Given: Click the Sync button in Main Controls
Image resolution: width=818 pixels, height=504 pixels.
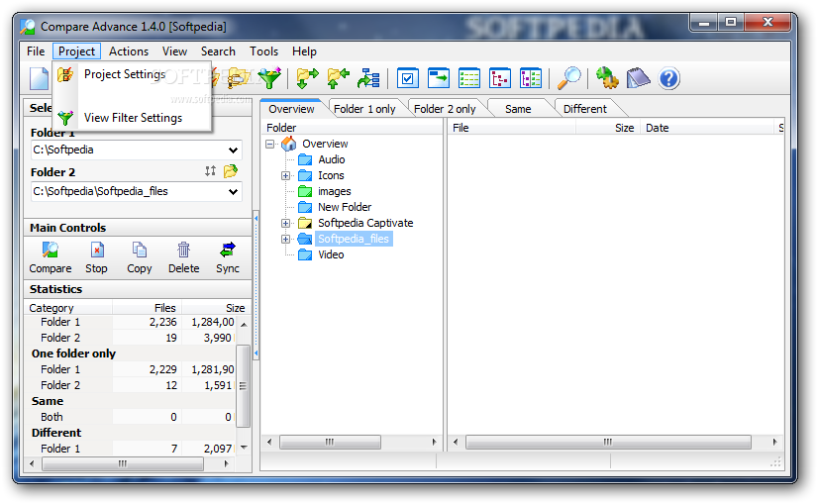Looking at the screenshot, I should click(x=228, y=258).
